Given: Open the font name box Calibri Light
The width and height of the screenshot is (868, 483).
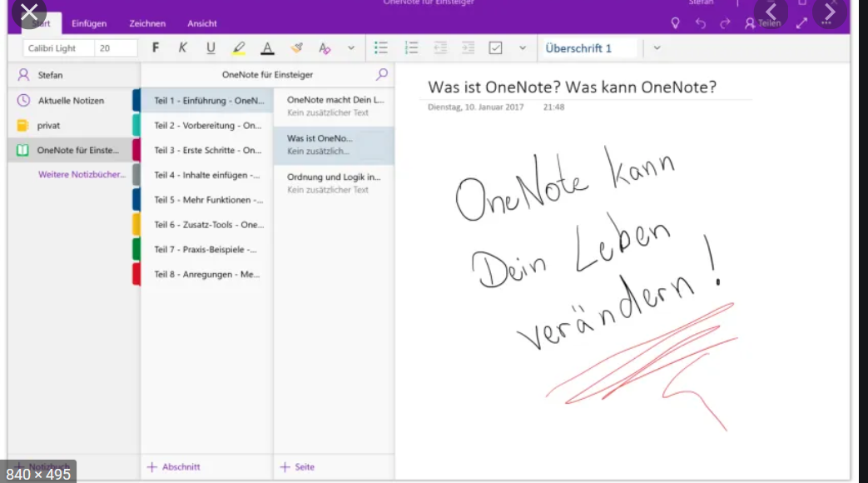Looking at the screenshot, I should tap(58, 48).
